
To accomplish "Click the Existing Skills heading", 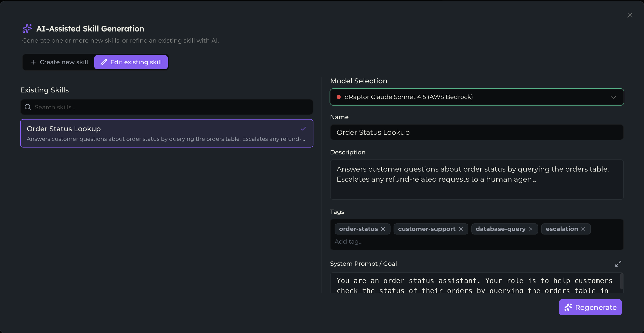I will [x=45, y=90].
